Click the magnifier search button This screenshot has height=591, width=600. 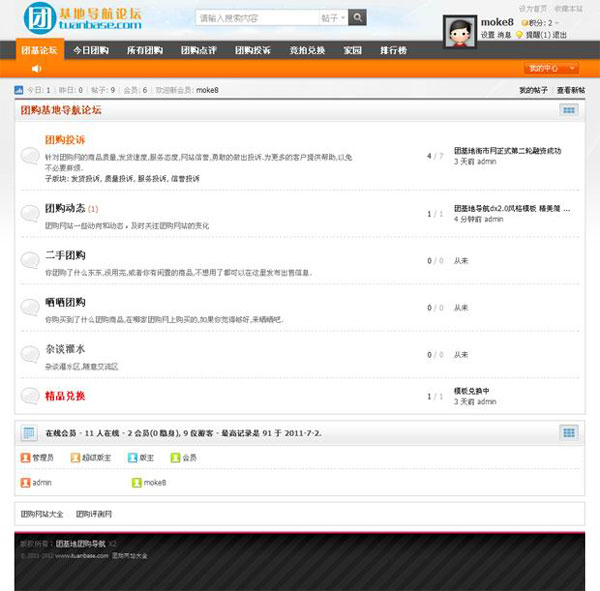pos(358,18)
